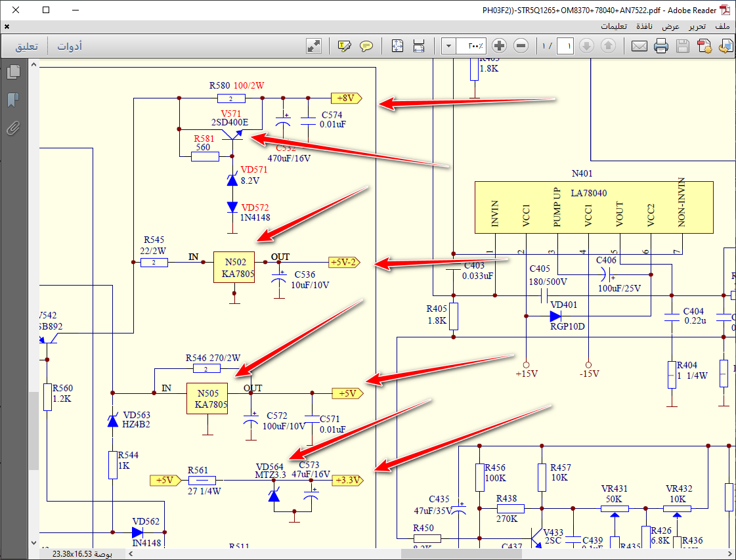Switch to read mode view icon
This screenshot has width=736, height=560.
tap(314, 46)
